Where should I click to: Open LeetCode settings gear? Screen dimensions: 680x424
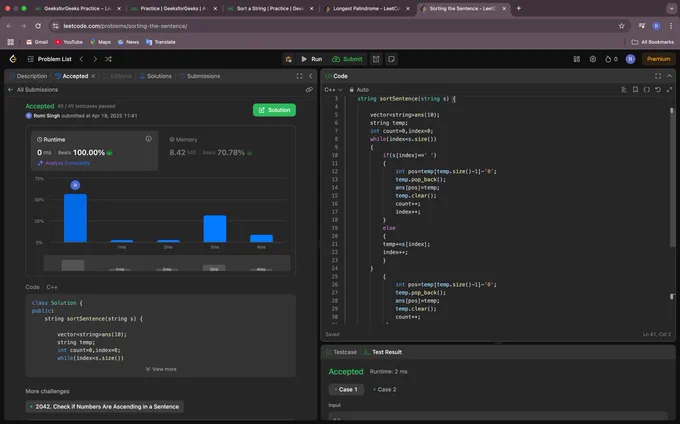click(593, 59)
